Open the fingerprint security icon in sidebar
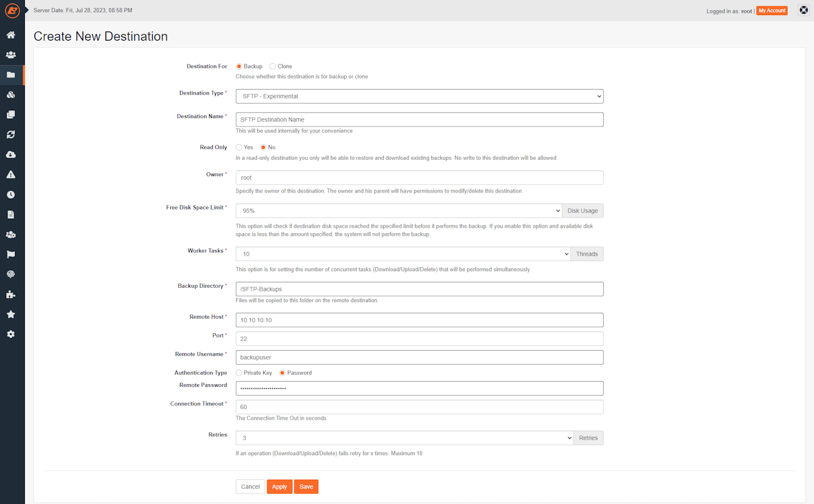The height and width of the screenshot is (504, 814). tap(11, 274)
